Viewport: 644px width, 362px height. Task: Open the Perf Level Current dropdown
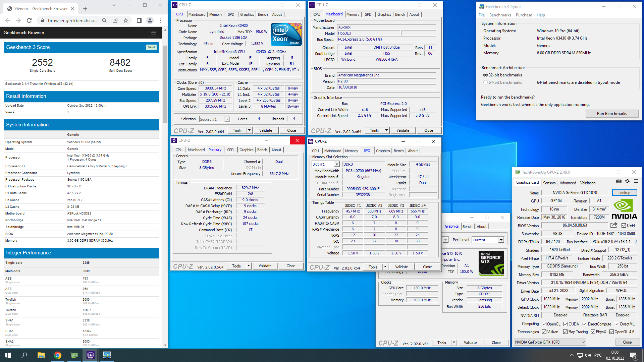pyautogui.click(x=488, y=240)
